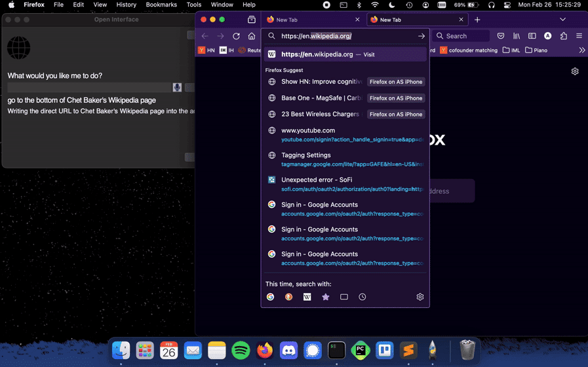Search bookmarks star icon this time
The image size is (588, 367).
(x=326, y=297)
